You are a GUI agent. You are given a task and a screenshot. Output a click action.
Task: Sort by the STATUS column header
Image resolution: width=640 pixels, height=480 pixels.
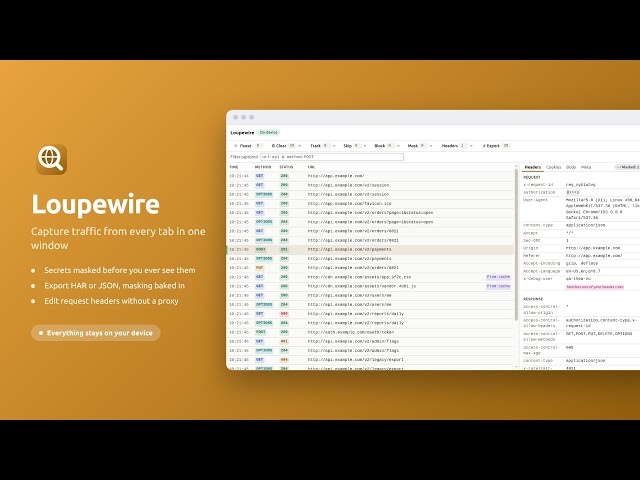click(x=286, y=167)
